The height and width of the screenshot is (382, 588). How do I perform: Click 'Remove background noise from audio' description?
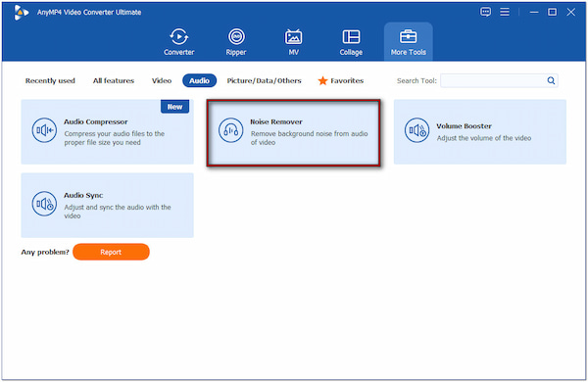(x=310, y=138)
